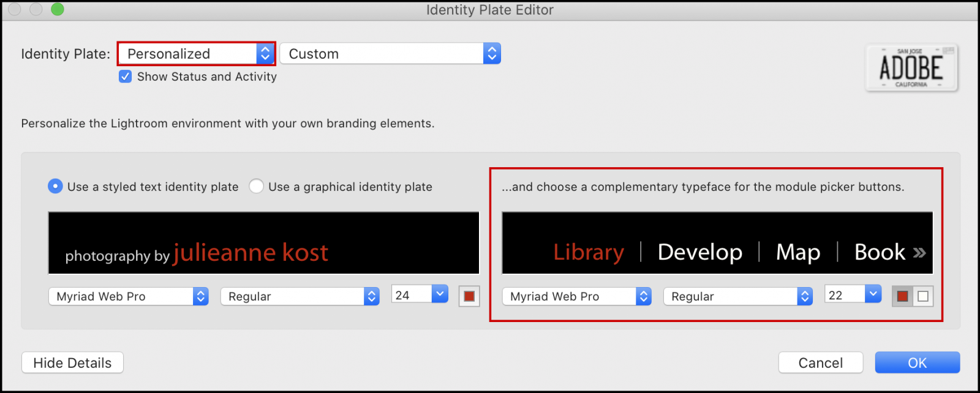The width and height of the screenshot is (980, 393).
Task: Click the double chevron after Book
Action: point(919,253)
